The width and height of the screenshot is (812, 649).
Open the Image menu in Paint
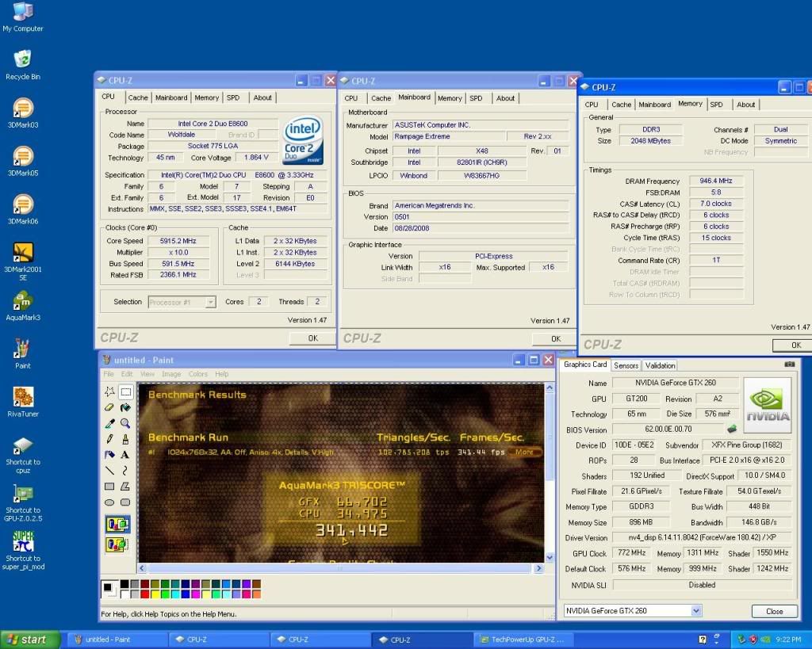[171, 374]
